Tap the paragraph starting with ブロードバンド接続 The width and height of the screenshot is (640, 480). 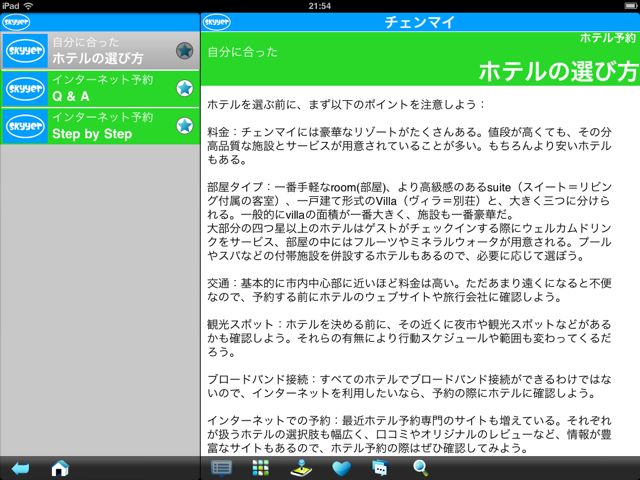click(409, 387)
